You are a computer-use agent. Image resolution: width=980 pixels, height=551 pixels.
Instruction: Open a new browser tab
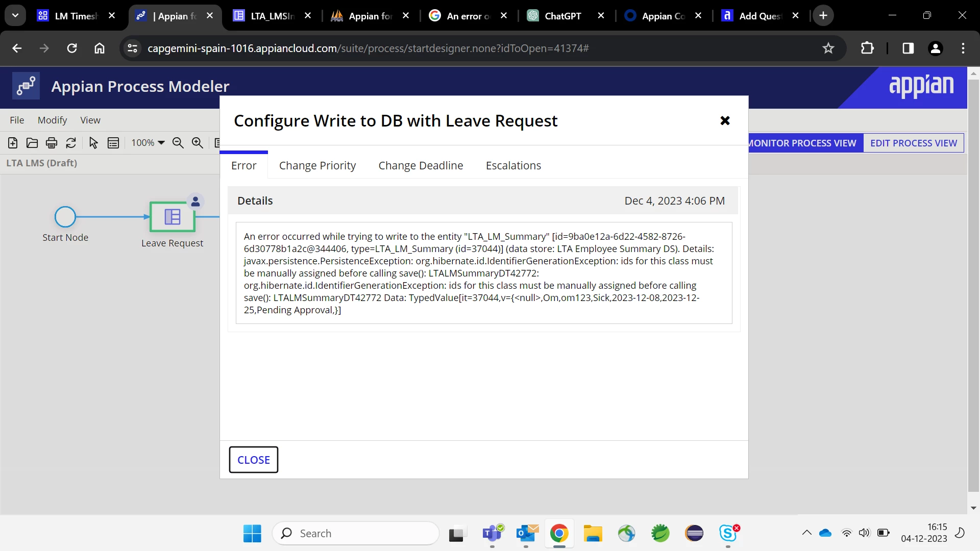coord(823,16)
